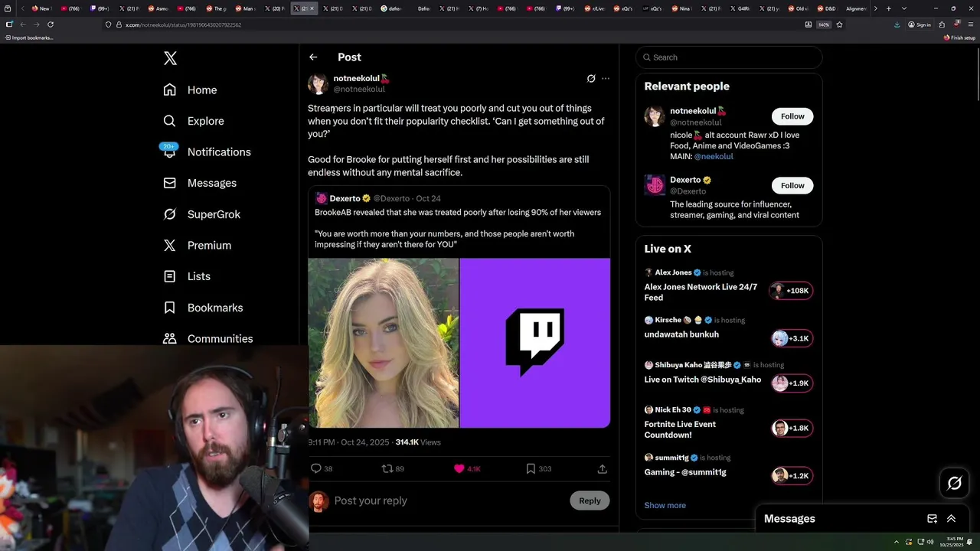Click the floating Grok button
The image size is (980, 551).
click(x=955, y=483)
